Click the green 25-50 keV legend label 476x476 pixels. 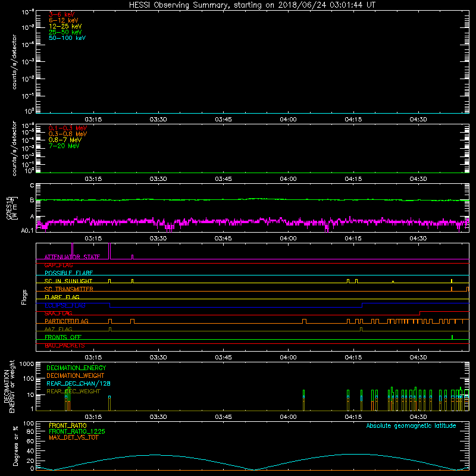click(x=65, y=32)
